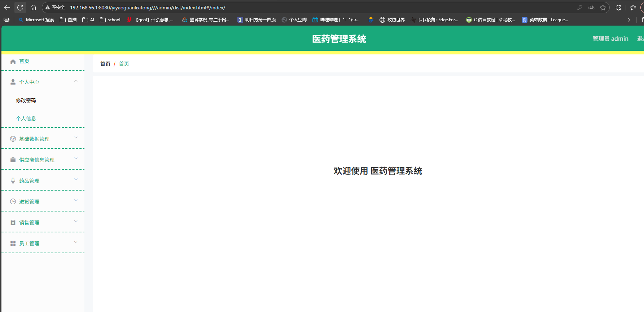Click the briefcase icon for 供应商信息管理
The height and width of the screenshot is (312, 644).
point(13,160)
